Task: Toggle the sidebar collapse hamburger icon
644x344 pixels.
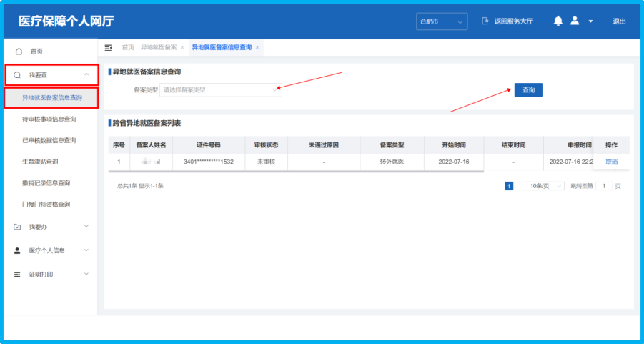Action: (109, 47)
